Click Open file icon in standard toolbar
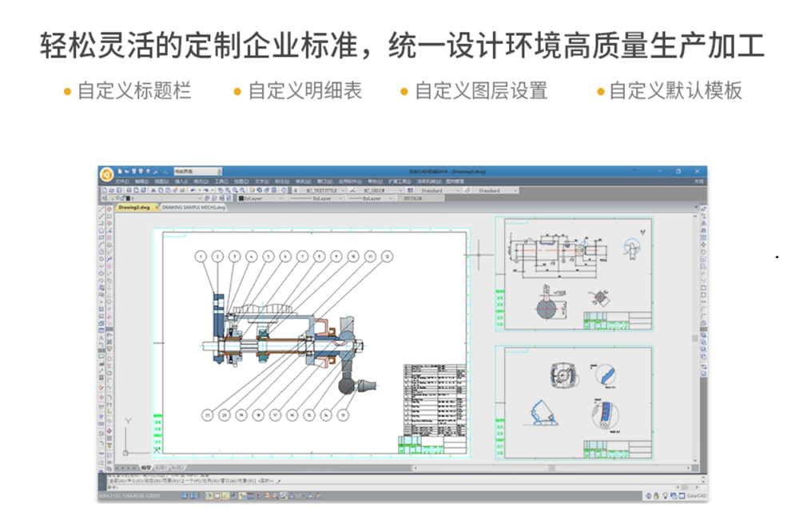 (x=111, y=190)
